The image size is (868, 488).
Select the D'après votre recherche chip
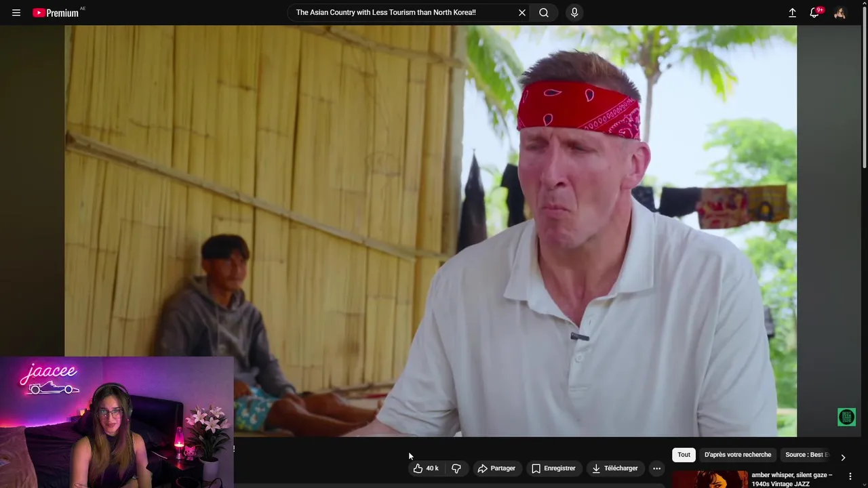pos(738,455)
